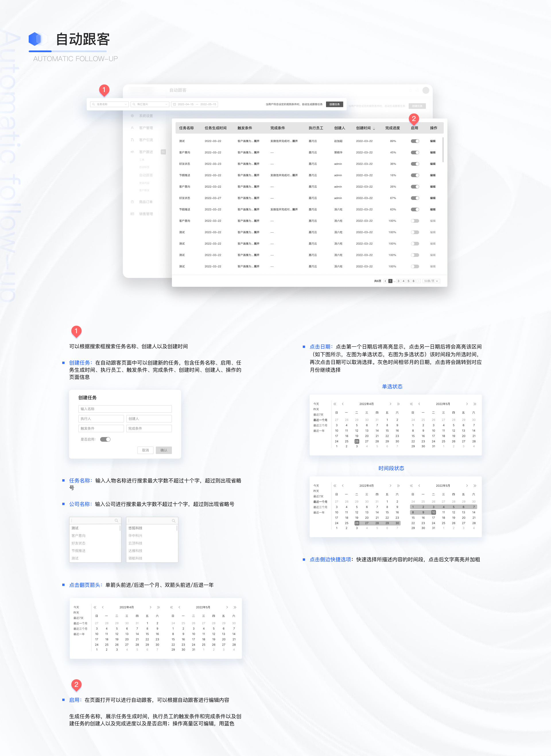Click the gear icon beside 系统设置

[x=132, y=116]
